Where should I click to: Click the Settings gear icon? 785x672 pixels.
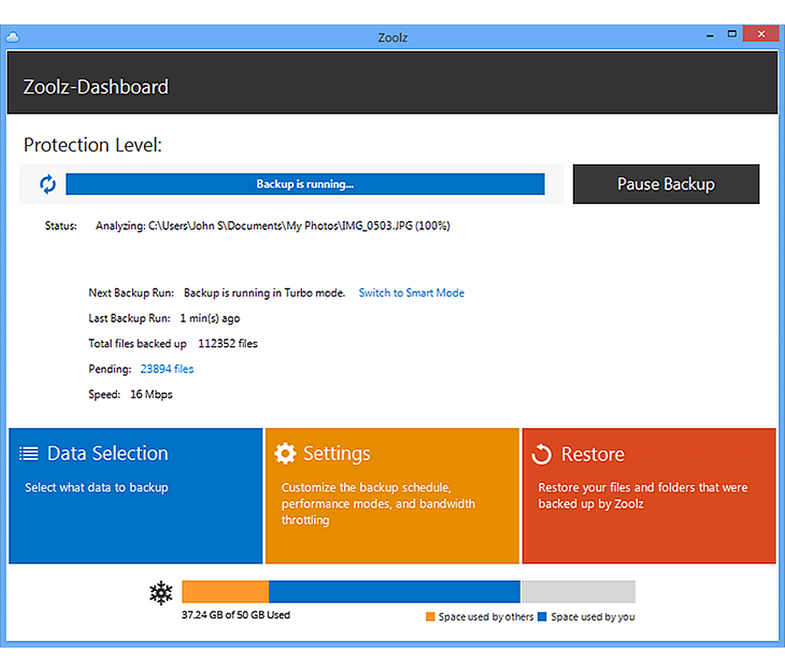285,453
